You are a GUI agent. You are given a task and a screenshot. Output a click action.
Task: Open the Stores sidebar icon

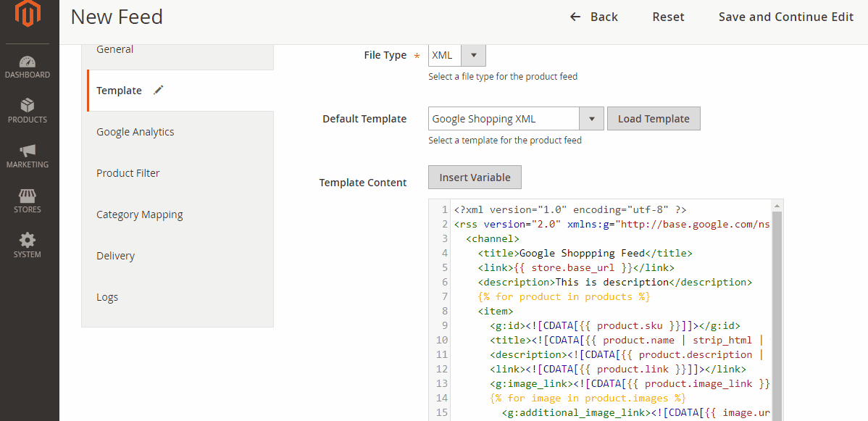click(x=28, y=201)
